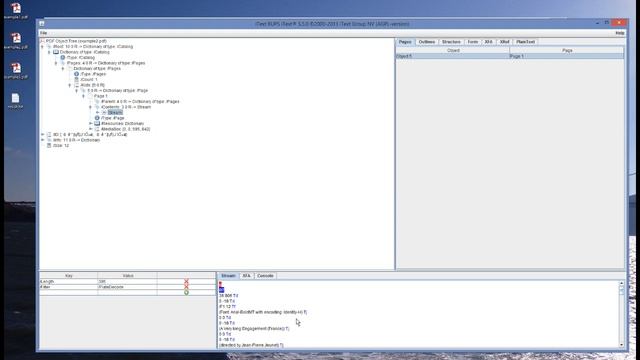Click the book icon of Dictionary /Catalog
640x360 pixels.
pos(56,52)
